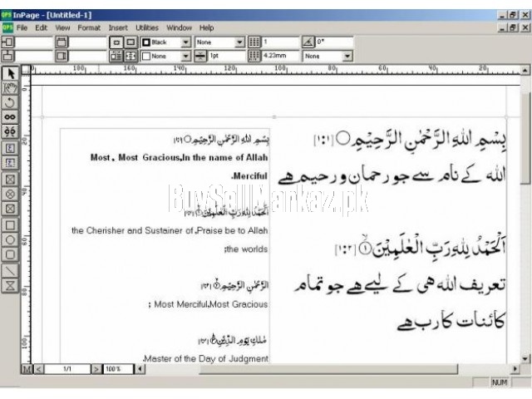Open the Format menu
Image resolution: width=532 pixels, height=399 pixels.
click(89, 27)
